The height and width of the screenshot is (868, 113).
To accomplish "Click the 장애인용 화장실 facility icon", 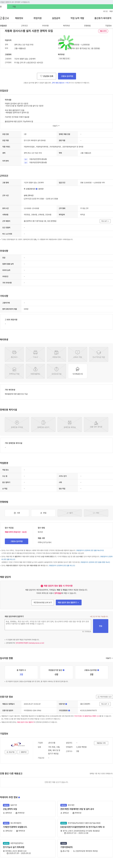I will [x=70, y=425].
